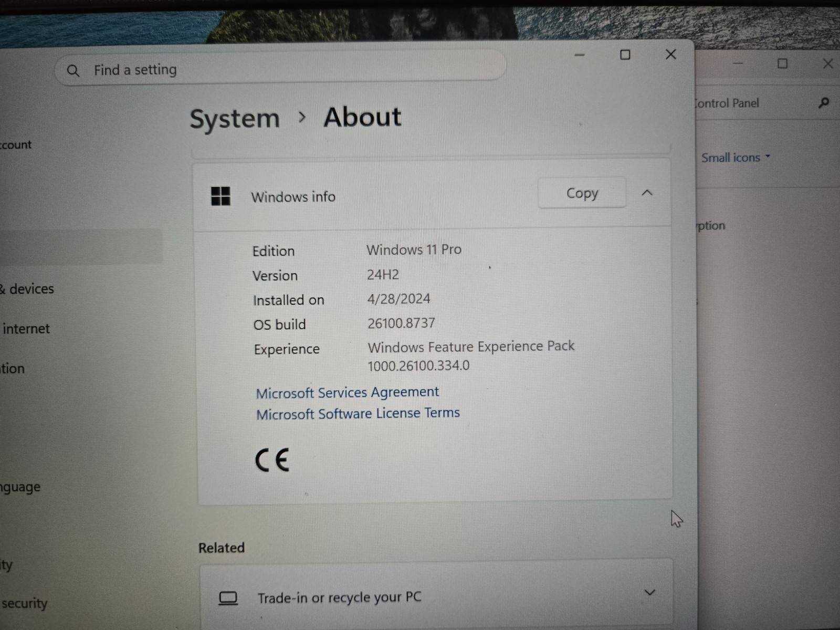The width and height of the screenshot is (840, 630).
Task: Select the Installed on date 4/28/2024
Action: [398, 299]
